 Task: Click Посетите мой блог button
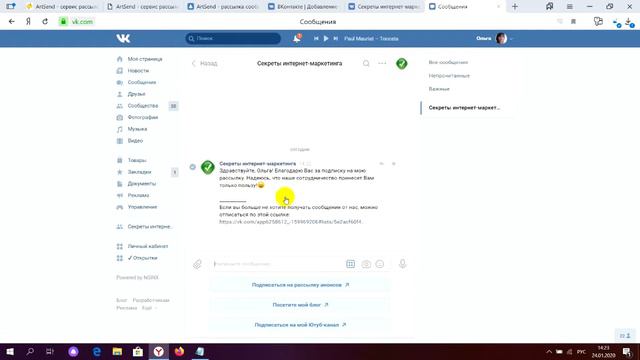coord(300,305)
